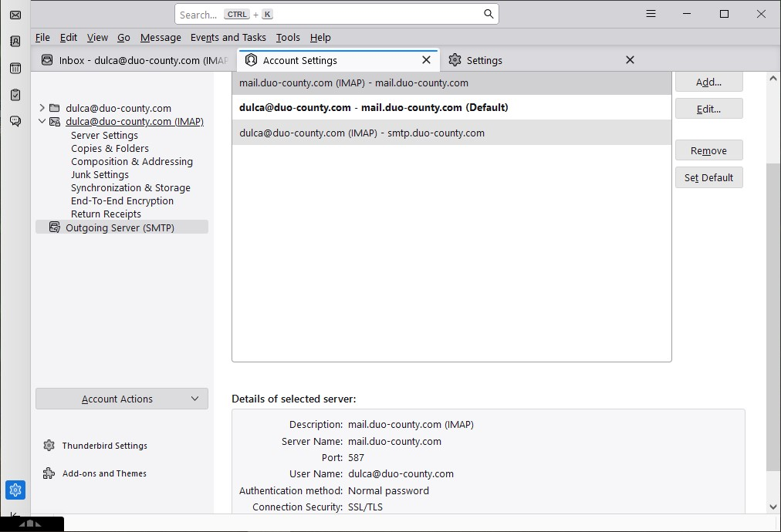Image resolution: width=781 pixels, height=532 pixels.
Task: Open the Thunderbird app menu hamburger
Action: [651, 14]
